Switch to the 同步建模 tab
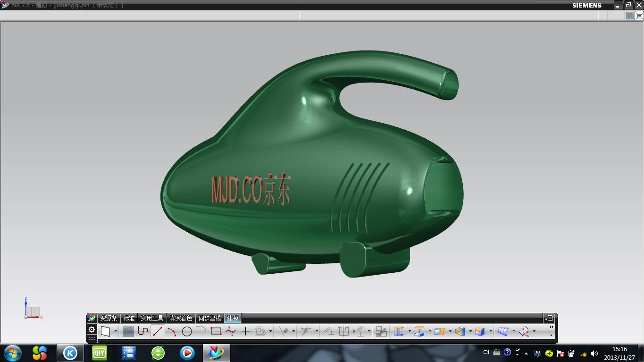This screenshot has width=644, height=362. click(x=209, y=319)
